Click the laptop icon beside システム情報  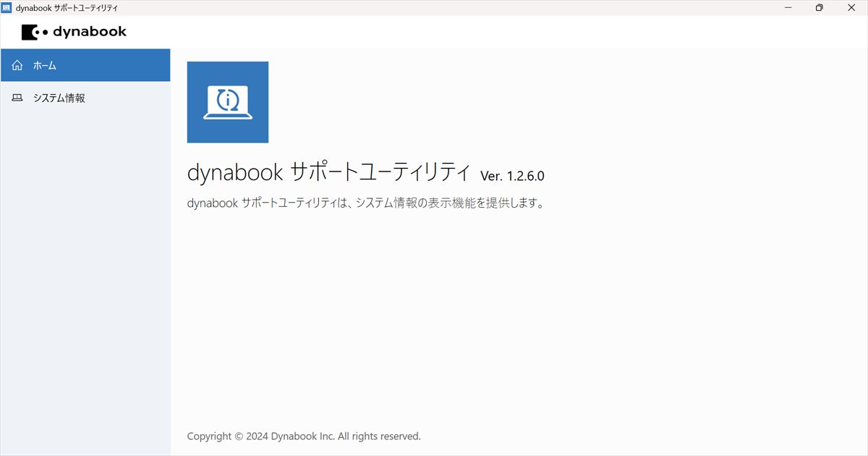pyautogui.click(x=17, y=98)
